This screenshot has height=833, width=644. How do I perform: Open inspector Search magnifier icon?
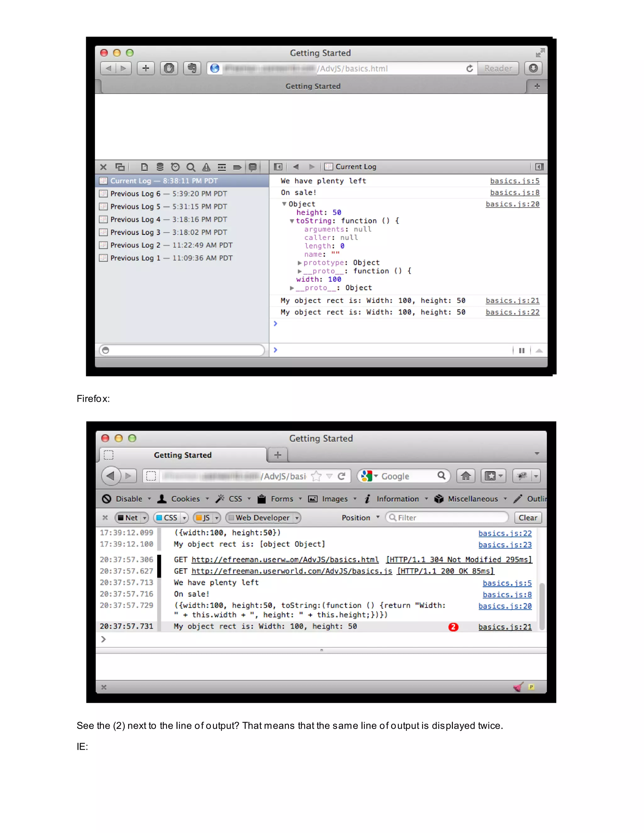(x=191, y=167)
